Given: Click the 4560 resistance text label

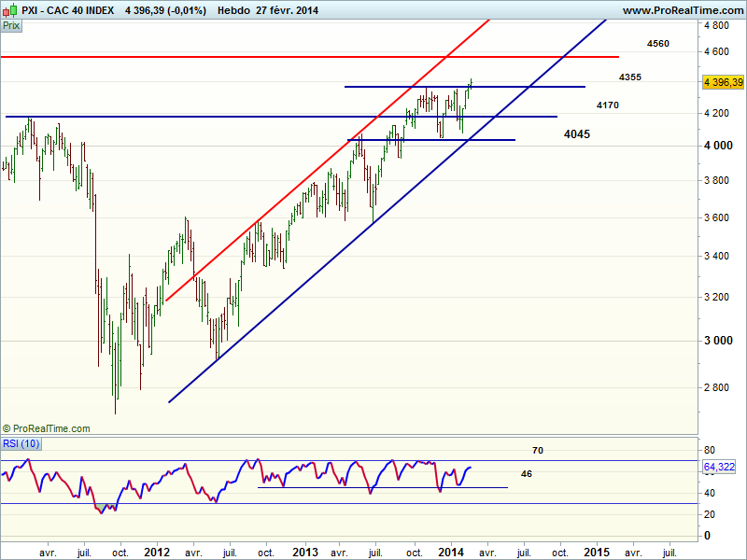Looking at the screenshot, I should click(x=657, y=44).
